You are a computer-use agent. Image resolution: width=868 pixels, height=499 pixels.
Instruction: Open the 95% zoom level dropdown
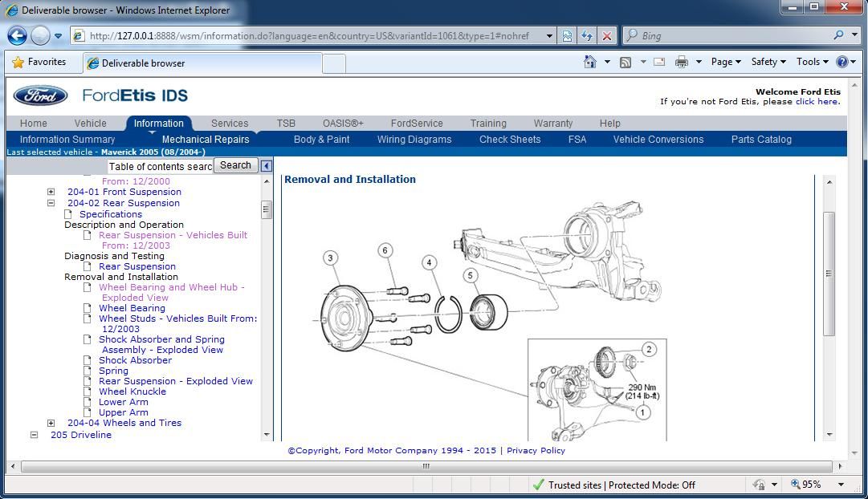pyautogui.click(x=841, y=485)
